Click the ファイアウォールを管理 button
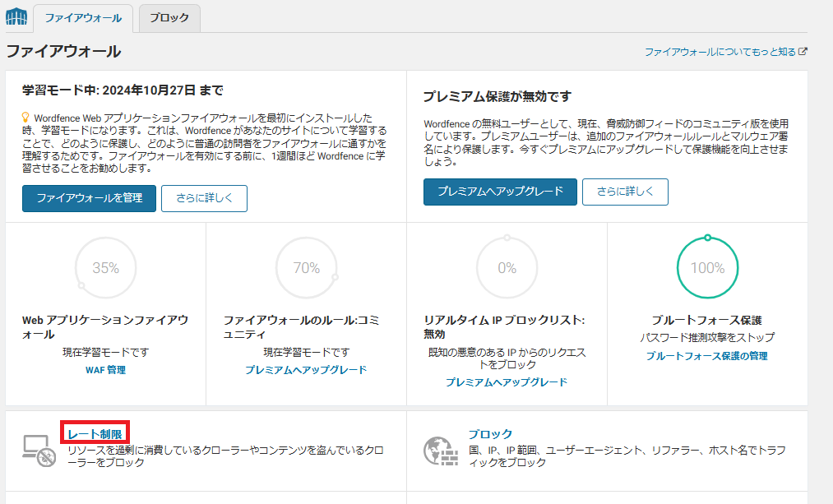Screen dimensions: 833x504 [90, 198]
